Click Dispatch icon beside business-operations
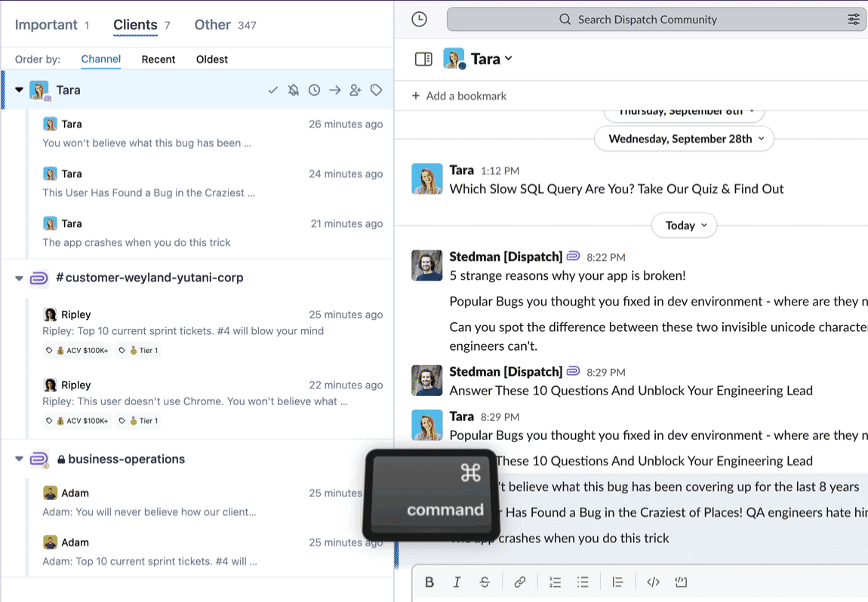This screenshot has width=868, height=602. click(x=38, y=459)
